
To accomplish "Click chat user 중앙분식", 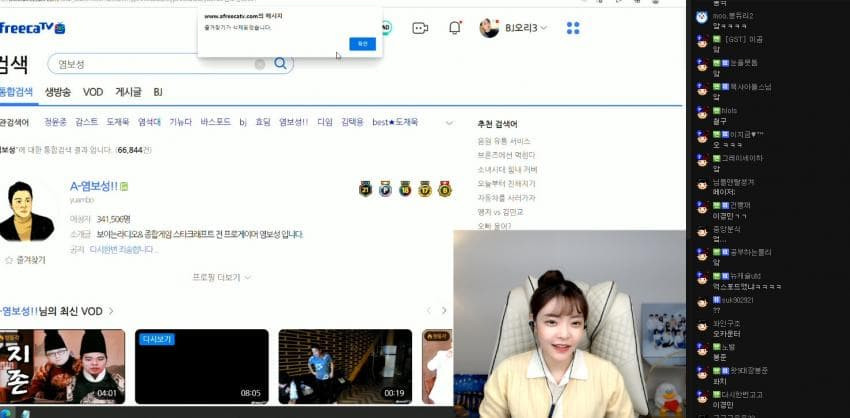I will [x=726, y=229].
